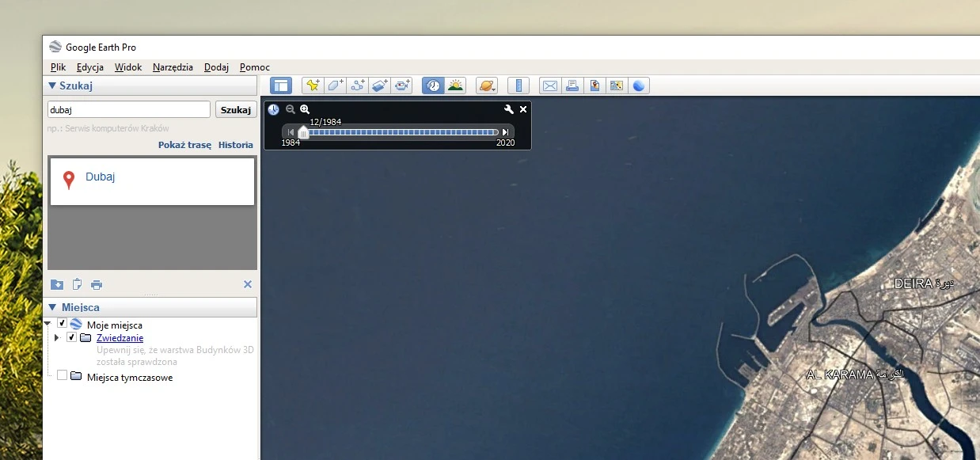The width and height of the screenshot is (980, 460).
Task: Show sunlight across the landscape
Action: pos(455,86)
